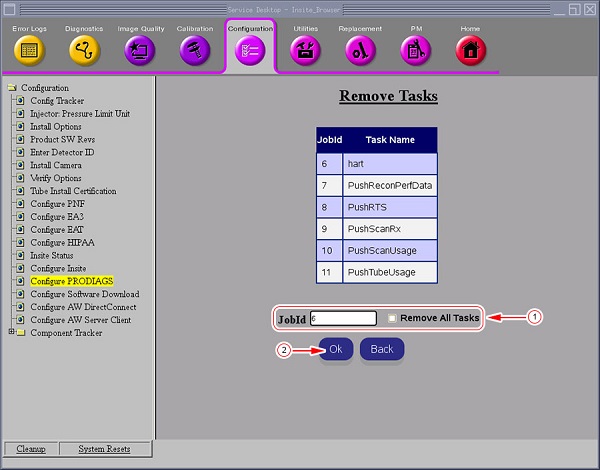Select the PushTubeUsage task row
Viewport: 600px width, 470px height.
[x=388, y=272]
